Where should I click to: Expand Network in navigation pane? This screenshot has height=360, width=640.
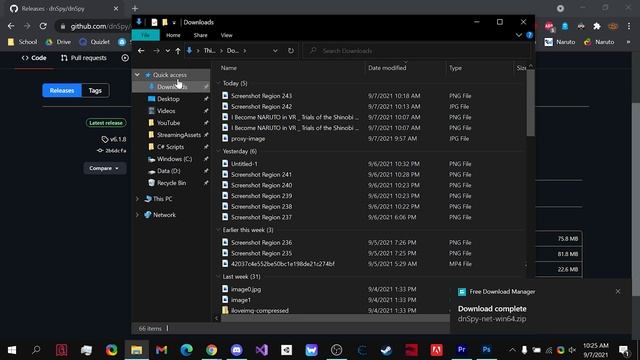pyautogui.click(x=137, y=215)
